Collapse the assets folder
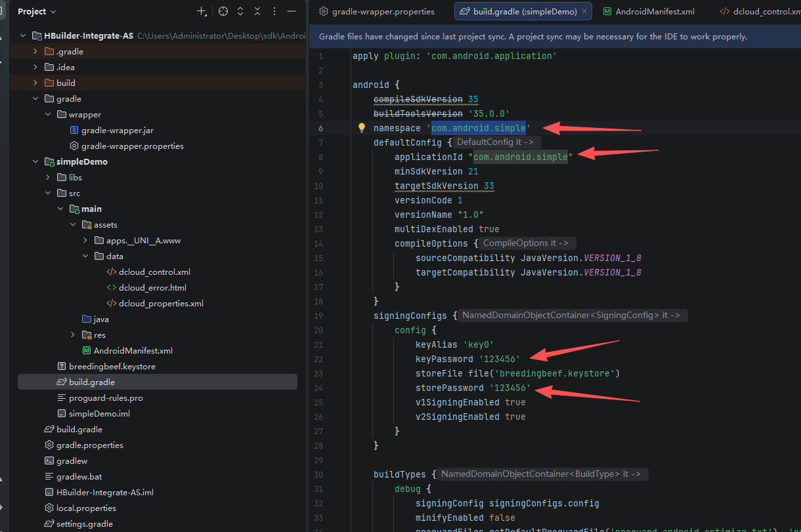The height and width of the screenshot is (532, 801). pos(73,224)
